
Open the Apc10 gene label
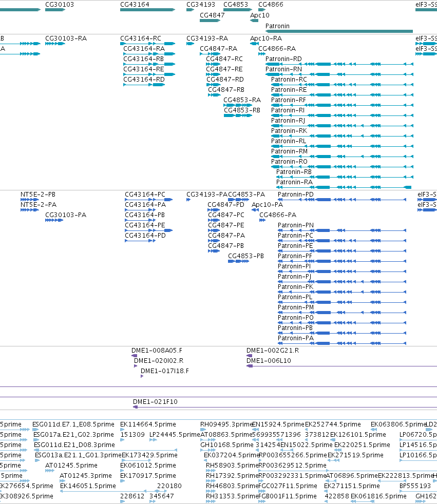pos(260,15)
